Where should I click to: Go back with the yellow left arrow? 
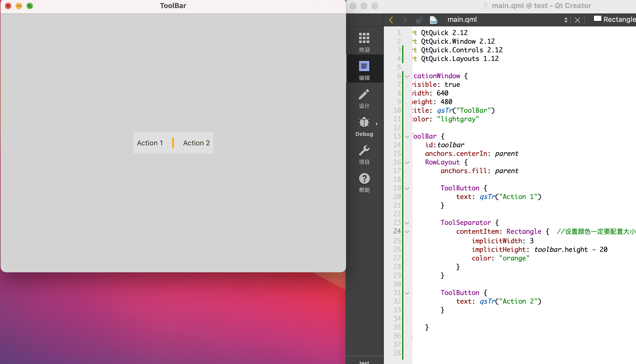coord(391,20)
